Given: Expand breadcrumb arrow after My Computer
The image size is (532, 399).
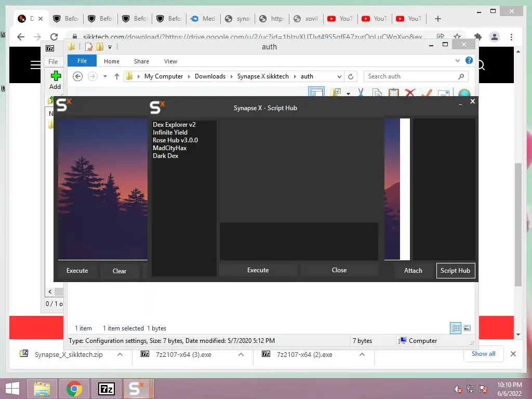Looking at the screenshot, I should (189, 77).
